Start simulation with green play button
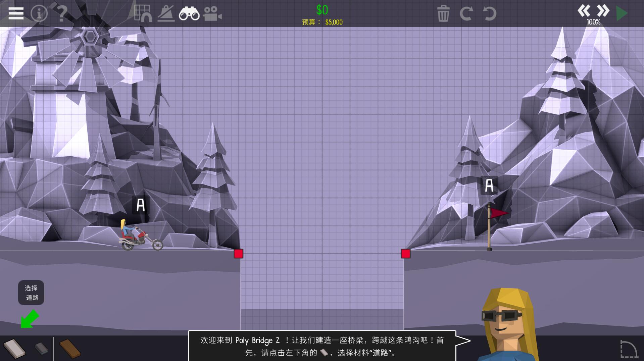This screenshot has height=361, width=644. 622,14
